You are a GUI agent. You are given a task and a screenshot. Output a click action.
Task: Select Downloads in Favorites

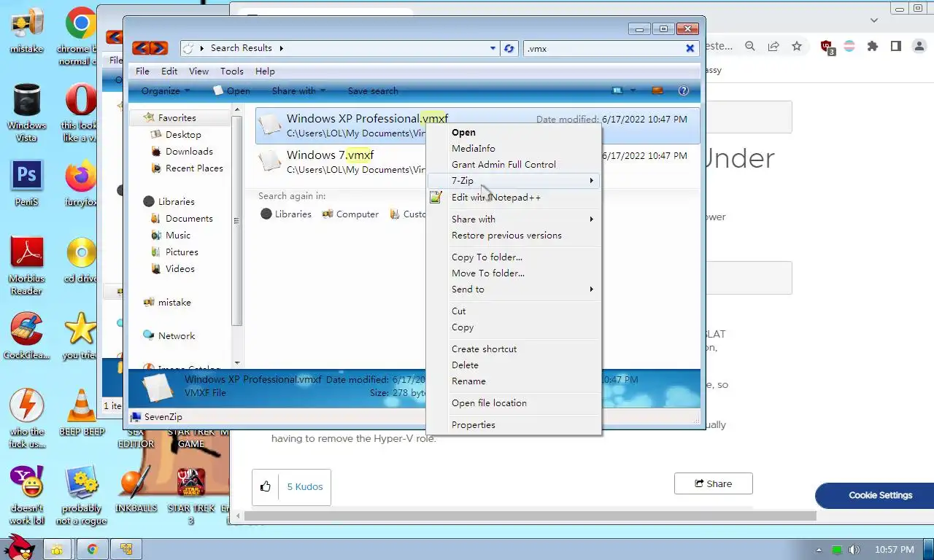189,152
